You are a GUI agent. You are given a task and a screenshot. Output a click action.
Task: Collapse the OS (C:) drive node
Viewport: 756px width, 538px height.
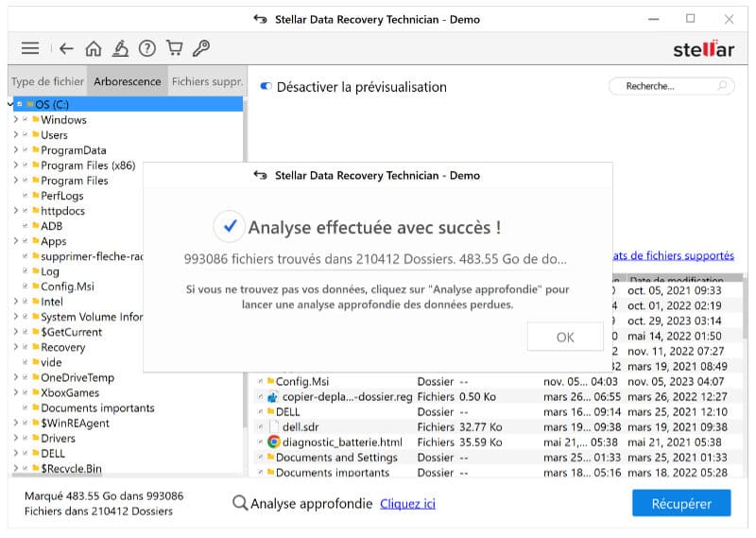point(9,104)
